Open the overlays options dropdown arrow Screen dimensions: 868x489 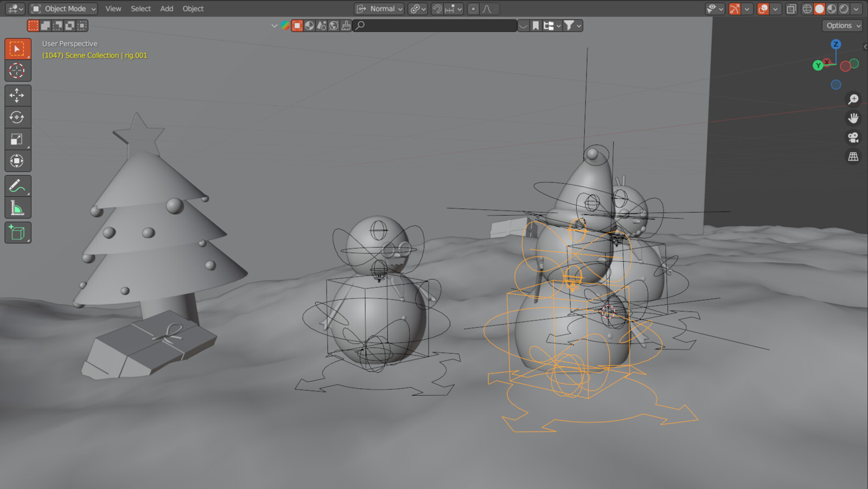click(x=776, y=9)
